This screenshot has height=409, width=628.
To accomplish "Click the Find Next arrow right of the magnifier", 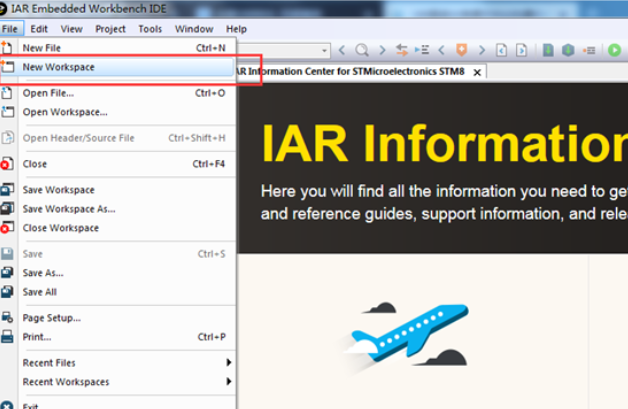I will 382,50.
